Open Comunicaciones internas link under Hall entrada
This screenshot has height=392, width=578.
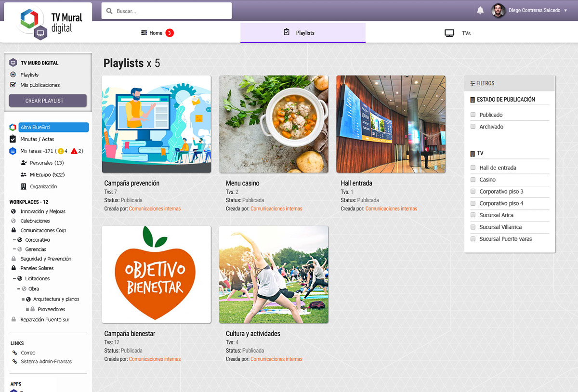391,209
